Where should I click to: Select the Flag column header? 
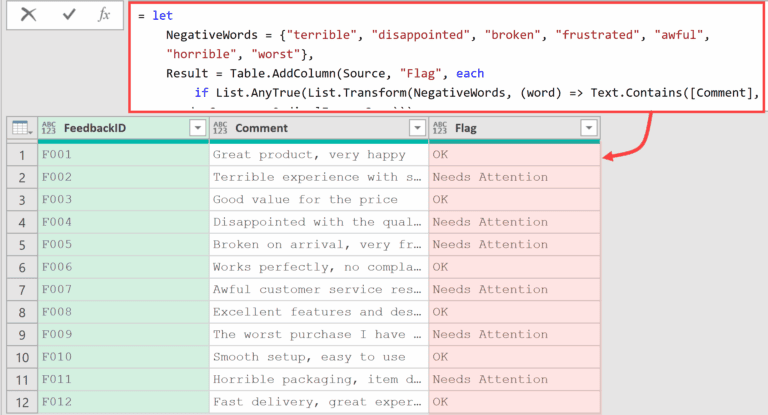(514, 128)
